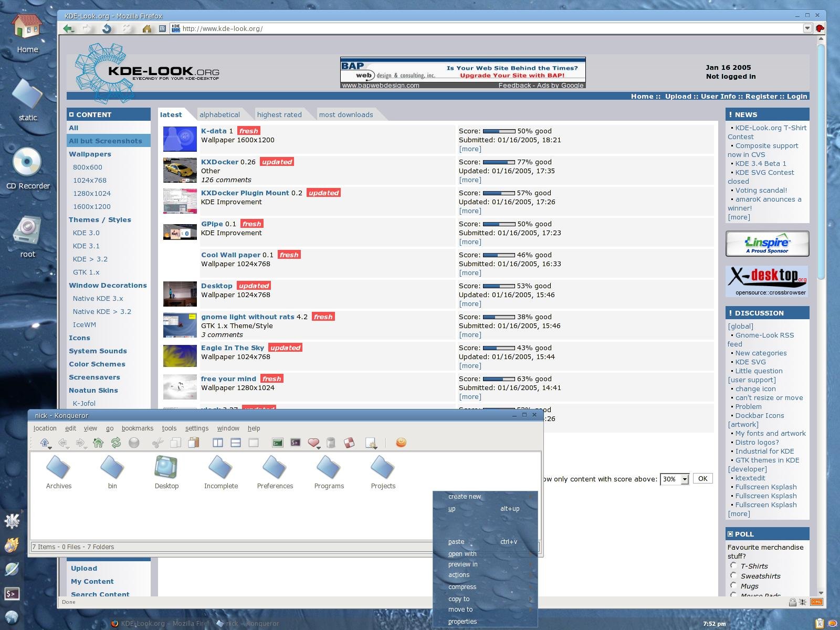Viewport: 840px width, 630px height.
Task: Launch terminal from the desktop side panel
Action: pos(12,594)
